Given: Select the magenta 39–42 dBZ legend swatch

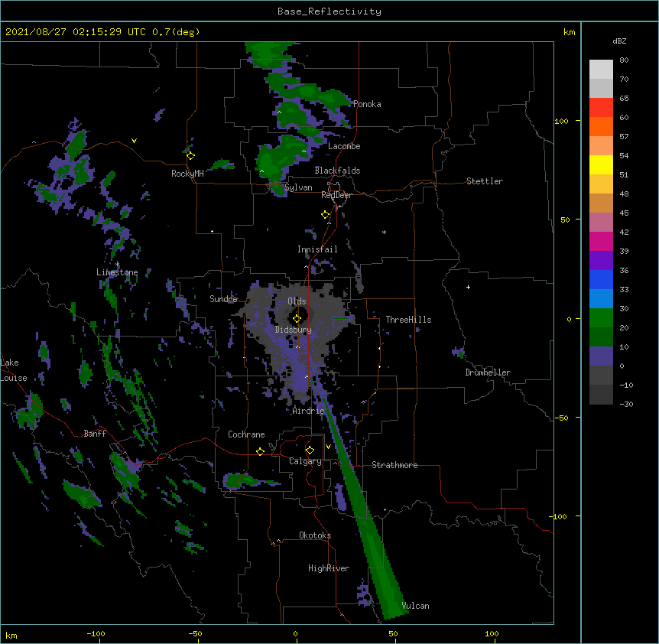Looking at the screenshot, I should point(601,242).
